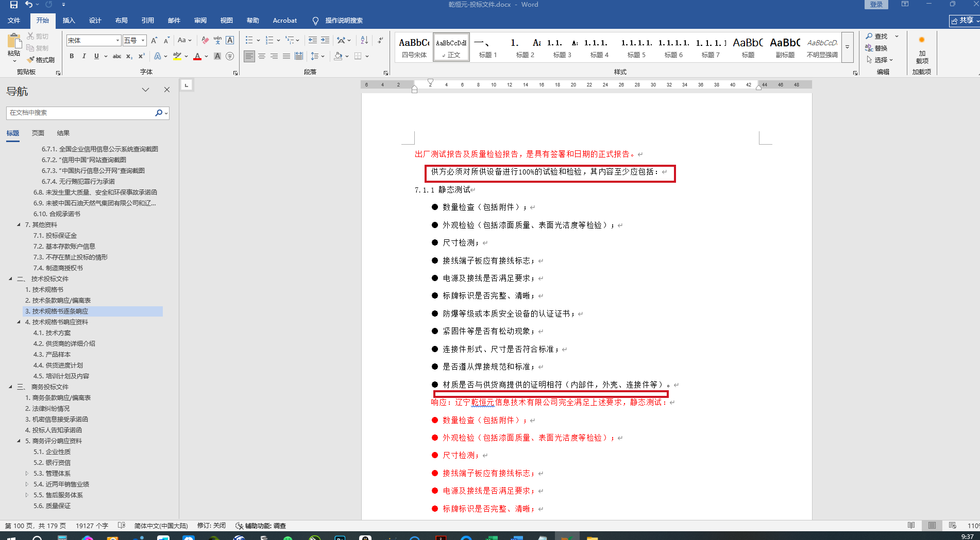The height and width of the screenshot is (540, 980).
Task: Toggle show/hide paragraph marks
Action: tap(380, 40)
